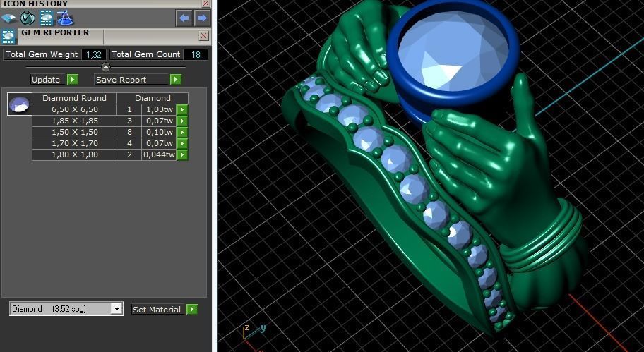Click the Total Gem Count value field
The height and width of the screenshot is (352, 644).
pos(196,54)
